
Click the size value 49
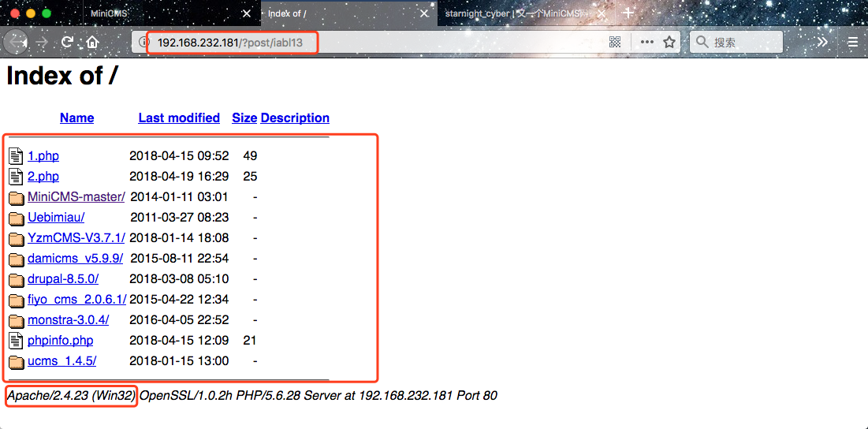pos(250,156)
